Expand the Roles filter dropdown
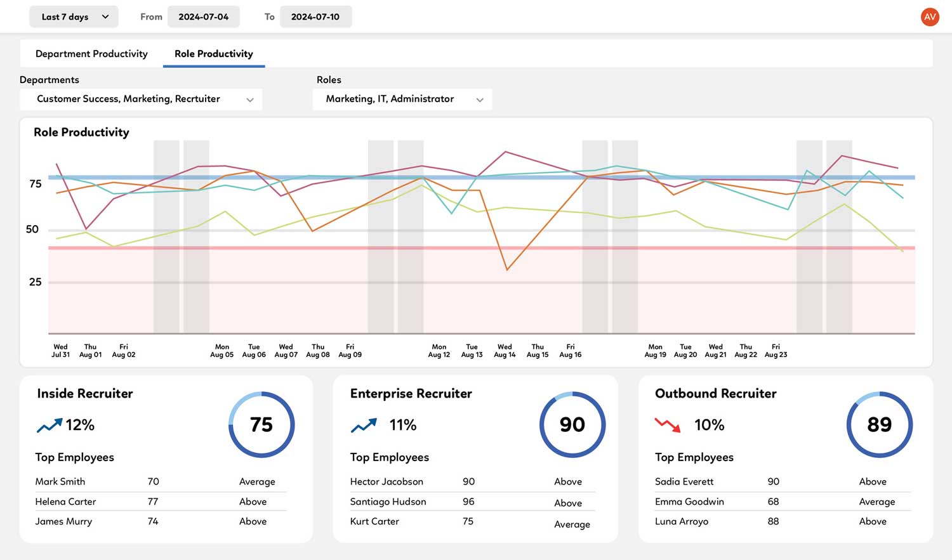Image resolution: width=952 pixels, height=560 pixels. 402,100
